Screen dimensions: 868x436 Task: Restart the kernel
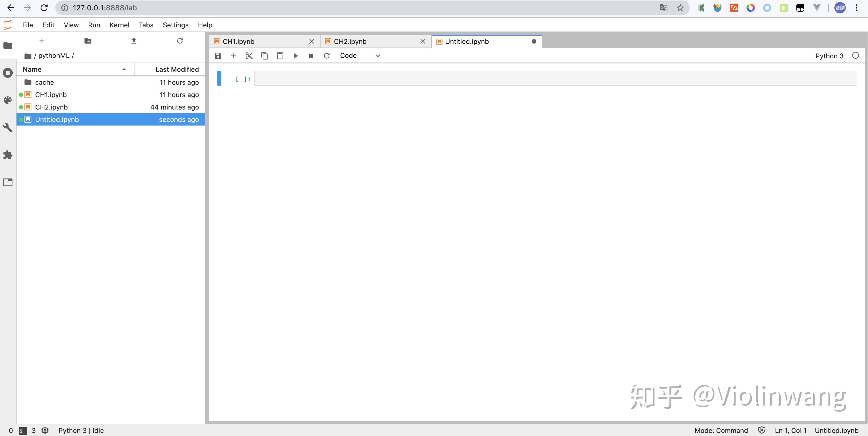(326, 56)
